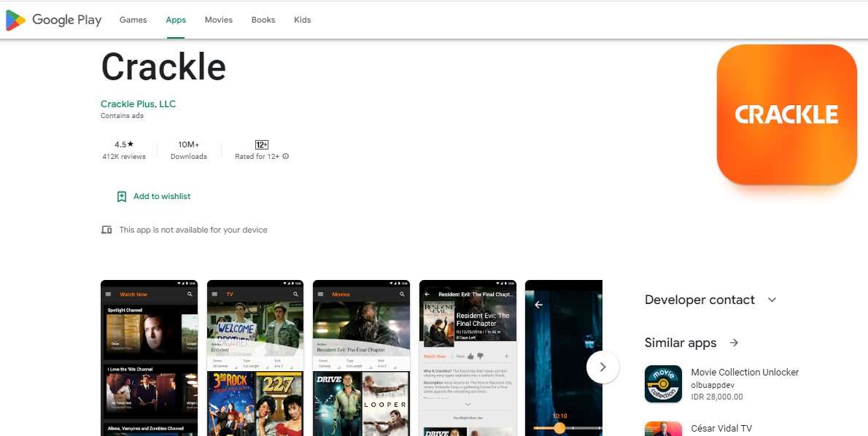Open the Movies tab
868x436 pixels.
[x=219, y=20]
